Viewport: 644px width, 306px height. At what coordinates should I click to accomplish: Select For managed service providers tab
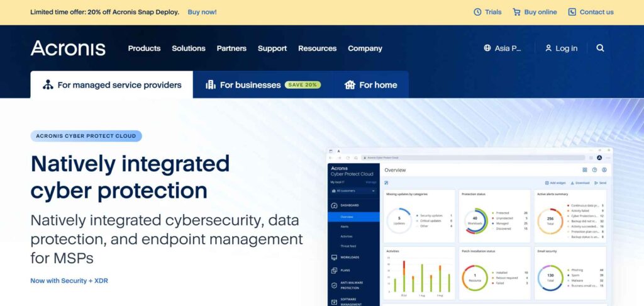[112, 85]
